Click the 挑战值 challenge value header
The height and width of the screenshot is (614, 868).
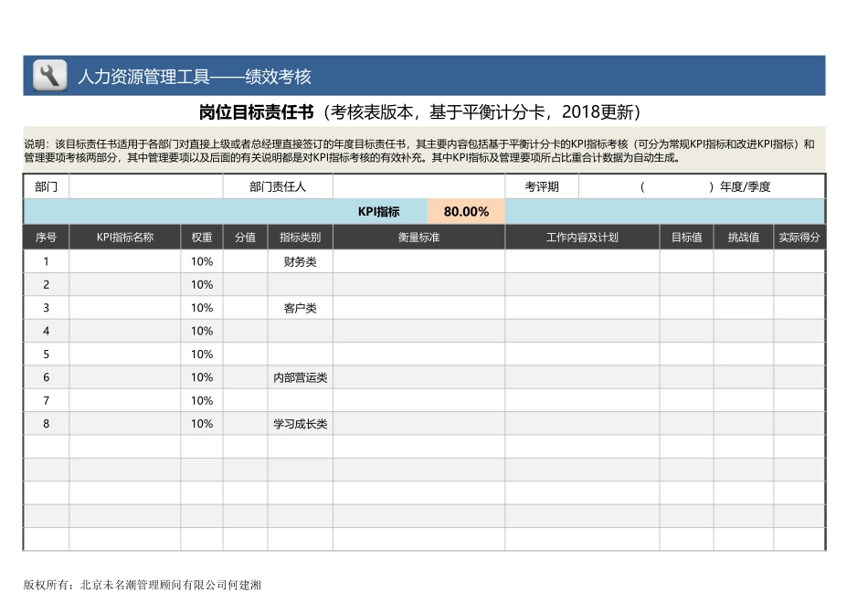pyautogui.click(x=743, y=236)
